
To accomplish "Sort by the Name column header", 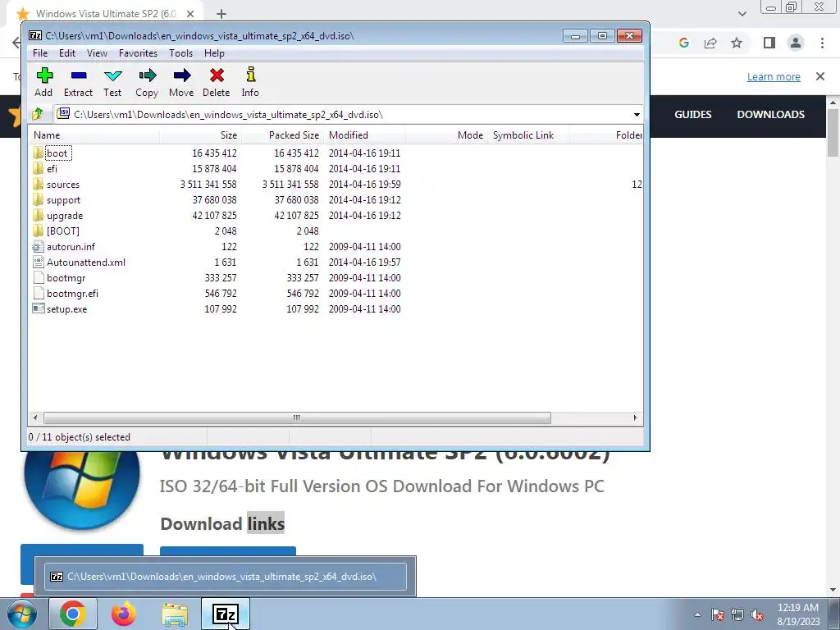I will (x=94, y=135).
